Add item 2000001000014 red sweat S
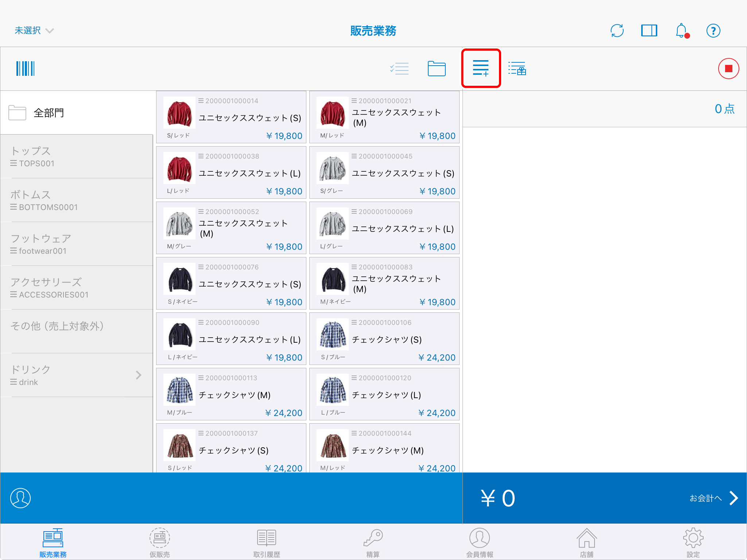This screenshot has width=747, height=560. tap(231, 117)
